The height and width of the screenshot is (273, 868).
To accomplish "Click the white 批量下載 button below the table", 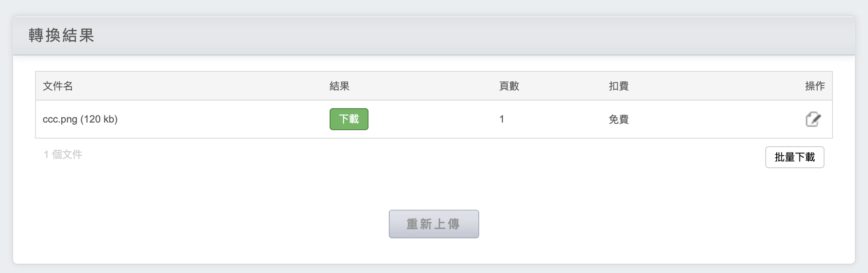I will tap(794, 157).
